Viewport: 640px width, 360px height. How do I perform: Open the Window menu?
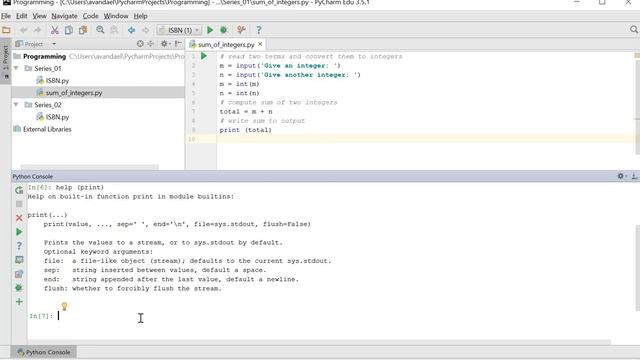[x=116, y=16]
